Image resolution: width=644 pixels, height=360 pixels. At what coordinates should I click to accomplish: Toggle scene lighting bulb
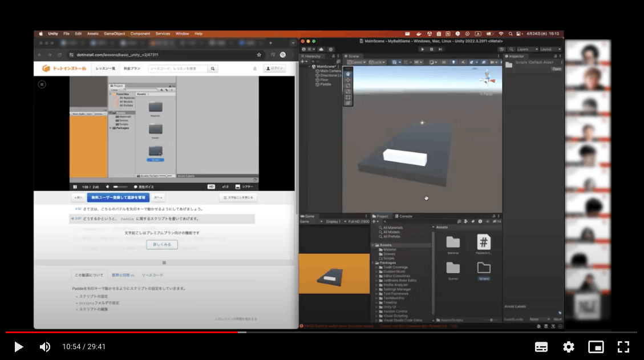point(453,62)
